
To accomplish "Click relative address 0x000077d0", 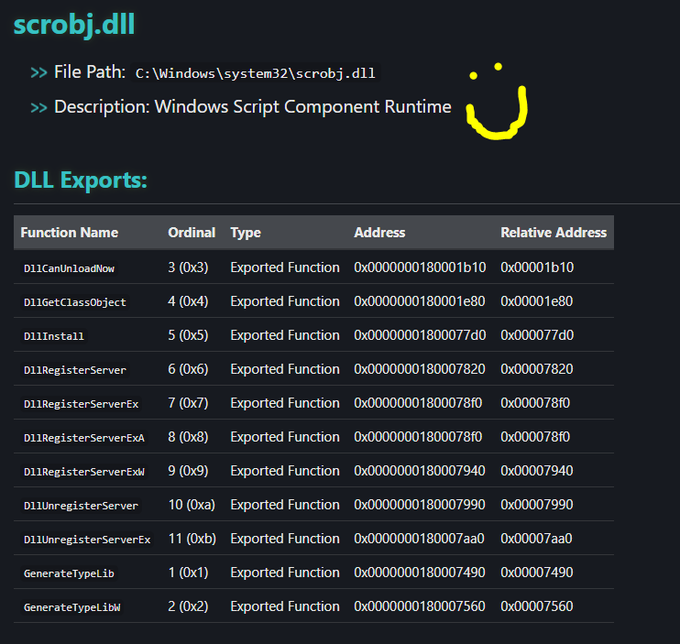I will click(x=537, y=335).
